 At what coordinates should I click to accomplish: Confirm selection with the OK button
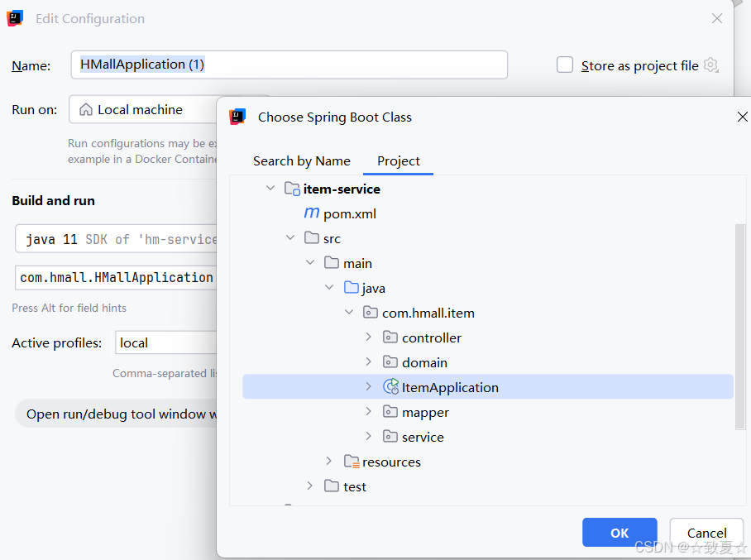pyautogui.click(x=619, y=532)
